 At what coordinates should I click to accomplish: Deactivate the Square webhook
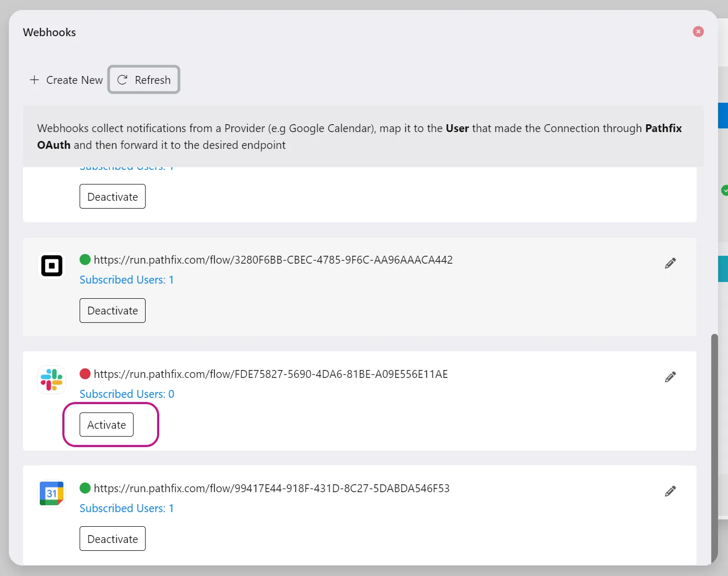pos(113,310)
